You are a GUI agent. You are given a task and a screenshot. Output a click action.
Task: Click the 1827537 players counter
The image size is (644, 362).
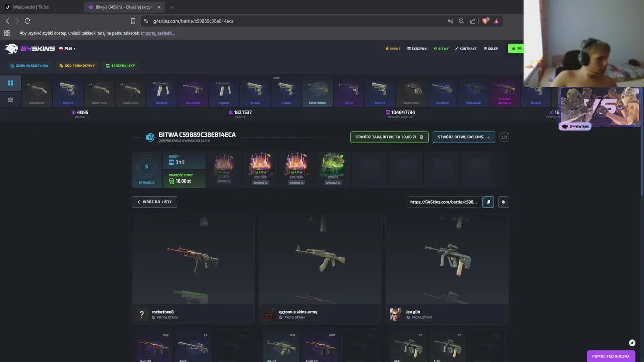click(x=240, y=113)
